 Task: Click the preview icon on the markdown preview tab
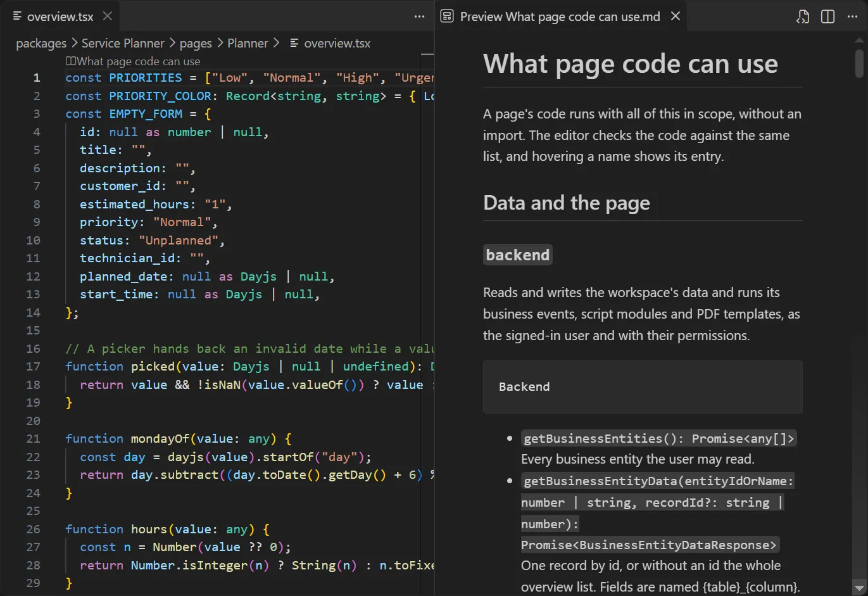447,16
